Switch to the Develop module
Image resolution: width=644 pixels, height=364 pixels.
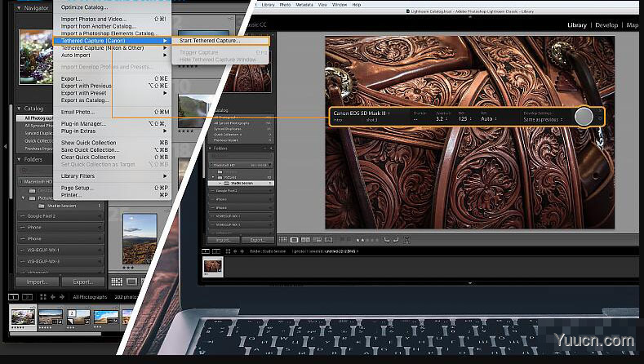pos(606,25)
